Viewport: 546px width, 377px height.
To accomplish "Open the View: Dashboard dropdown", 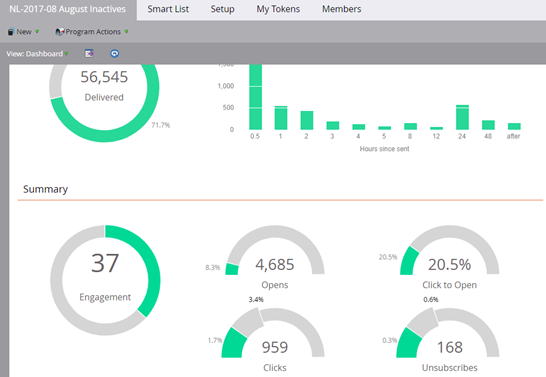I will [37, 54].
